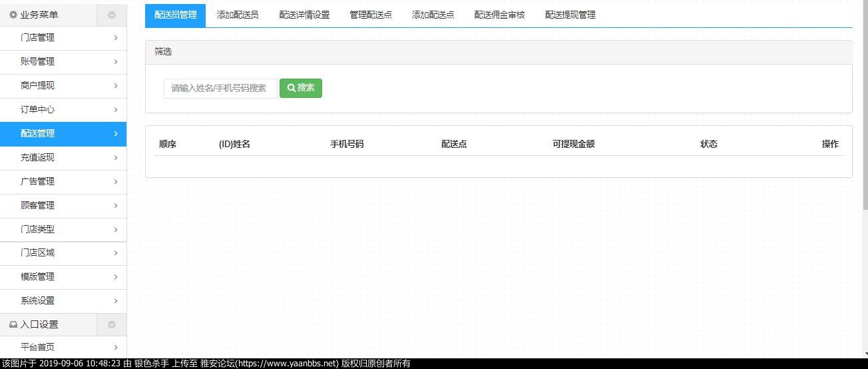Image resolution: width=868 pixels, height=369 pixels.
Task: Click the 状态 column header
Action: pos(709,144)
